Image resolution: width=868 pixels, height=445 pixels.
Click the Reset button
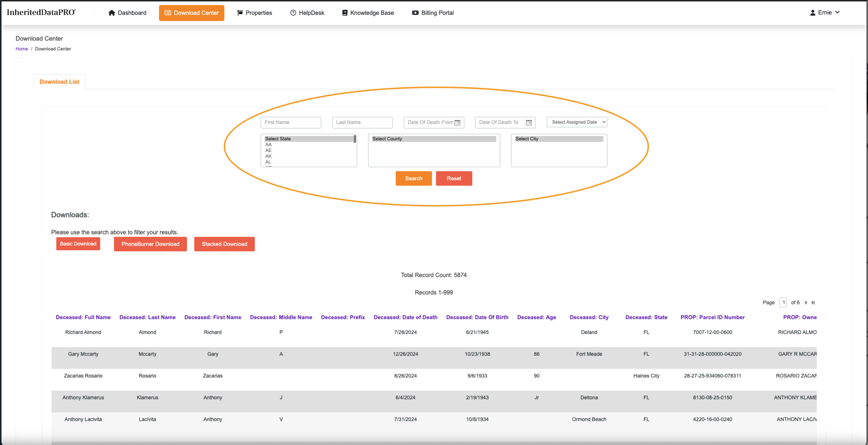(454, 179)
